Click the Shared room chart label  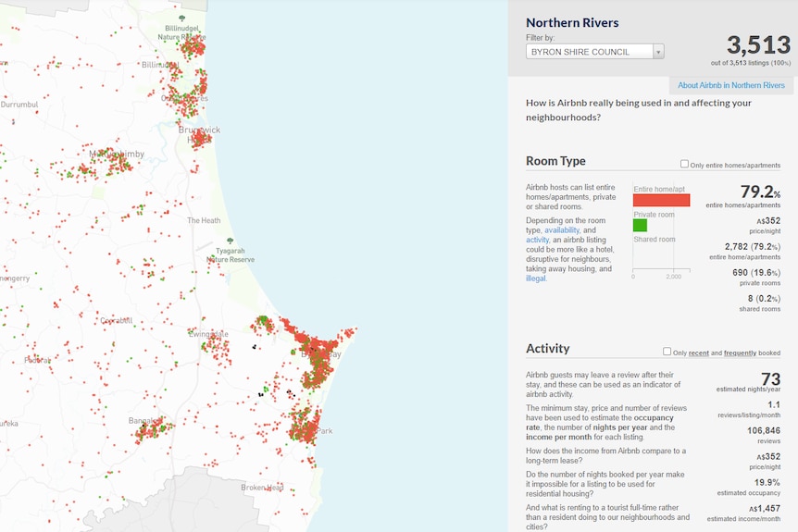[x=654, y=239]
